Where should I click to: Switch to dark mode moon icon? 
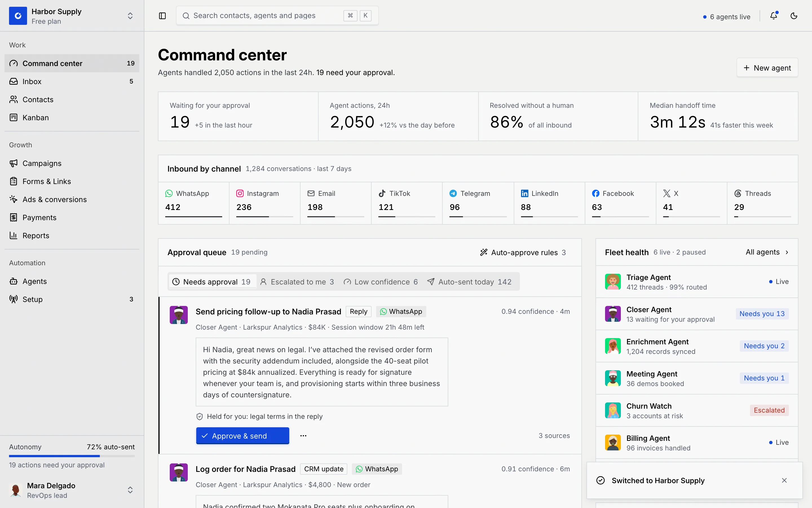coord(794,16)
